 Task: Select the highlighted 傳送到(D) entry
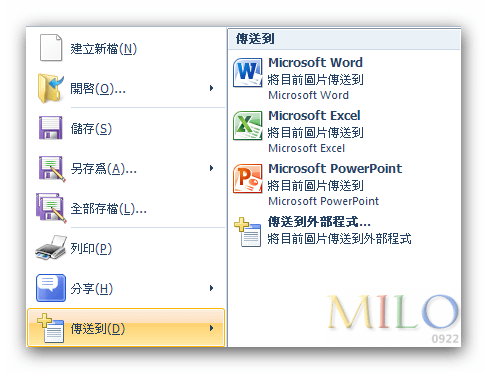[x=126, y=328]
